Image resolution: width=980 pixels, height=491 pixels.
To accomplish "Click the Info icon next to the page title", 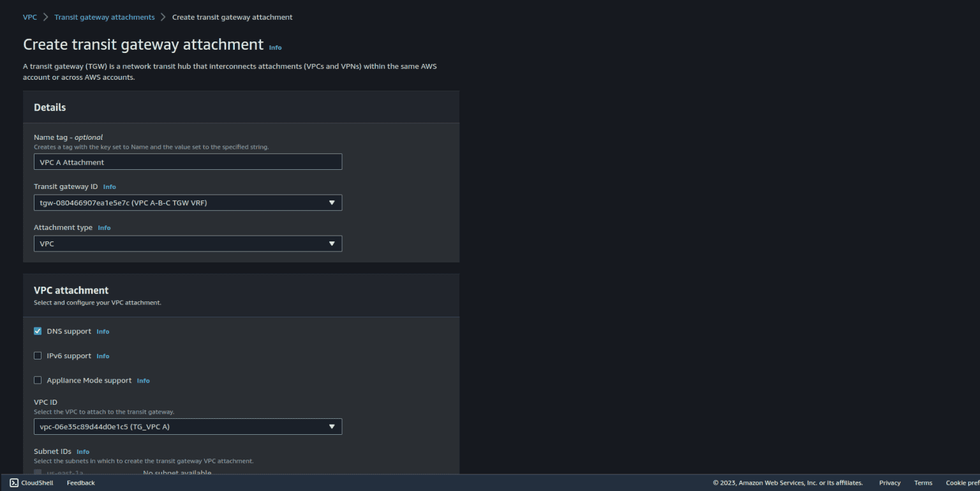I will [275, 47].
